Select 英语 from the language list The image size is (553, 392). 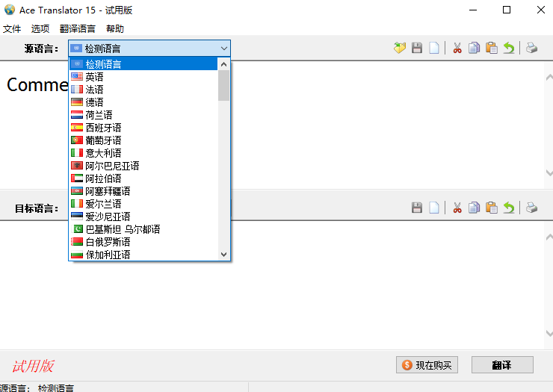[x=94, y=77]
